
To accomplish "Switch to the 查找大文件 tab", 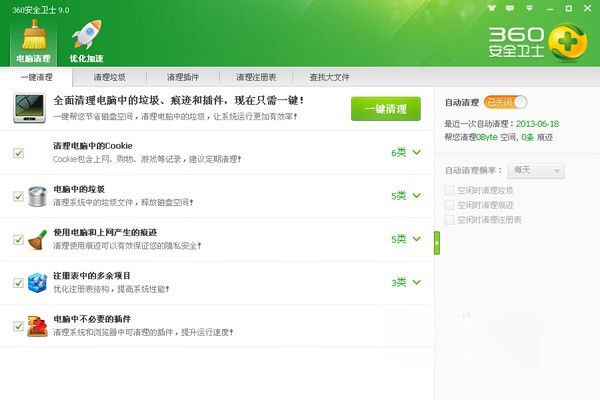I will (x=329, y=77).
